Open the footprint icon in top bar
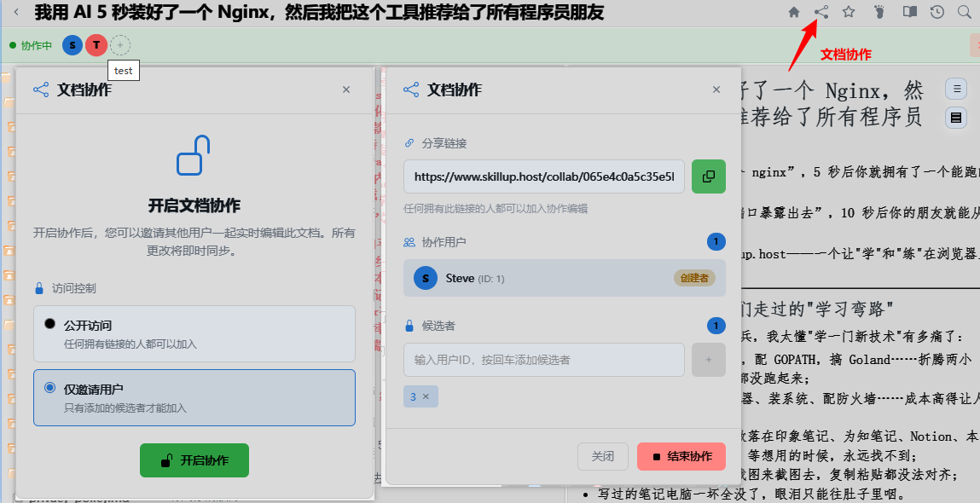This screenshot has width=980, height=503. [879, 12]
